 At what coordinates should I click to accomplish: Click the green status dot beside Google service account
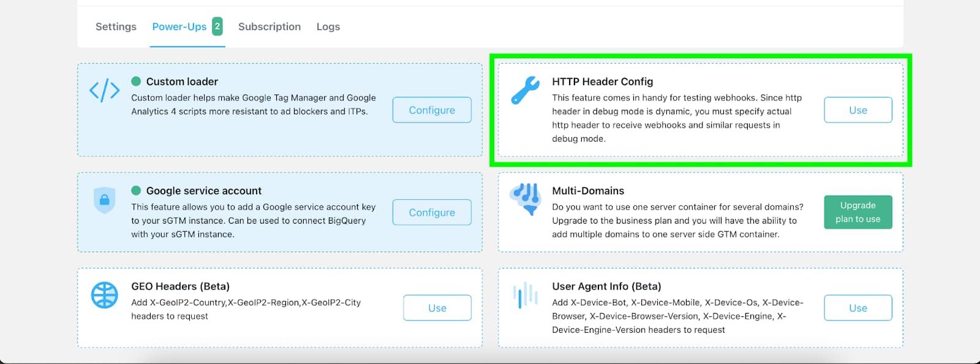pyautogui.click(x=136, y=191)
